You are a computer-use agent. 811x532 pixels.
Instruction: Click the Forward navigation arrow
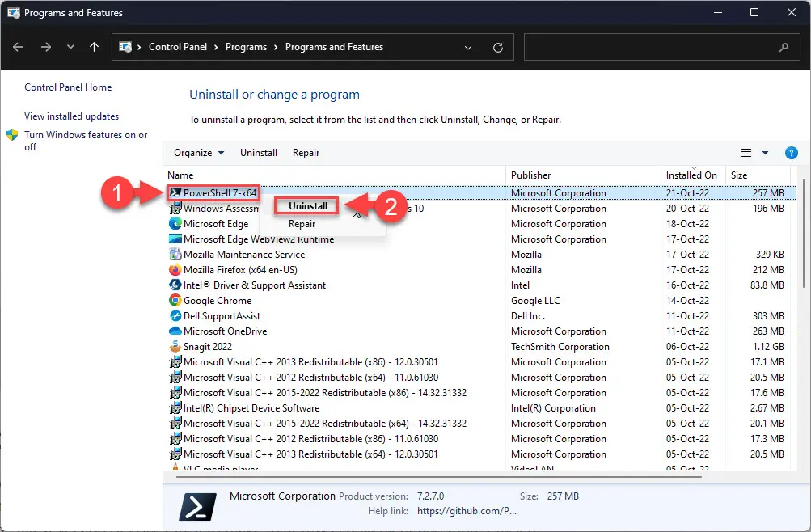pyautogui.click(x=46, y=47)
